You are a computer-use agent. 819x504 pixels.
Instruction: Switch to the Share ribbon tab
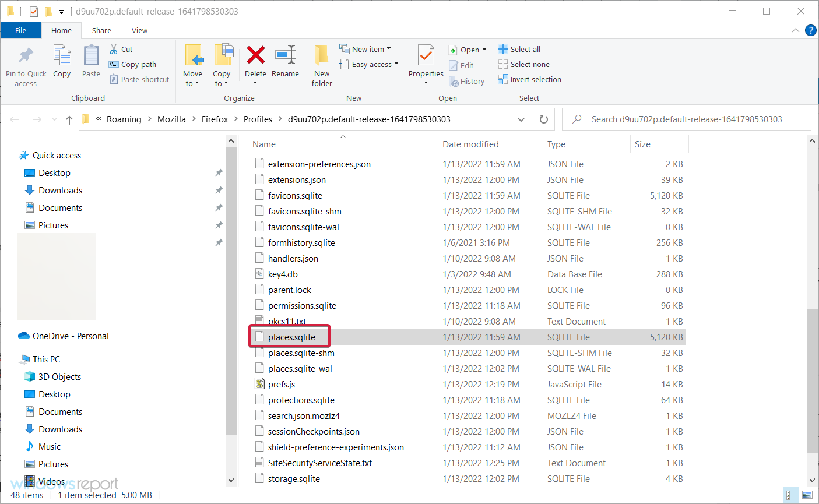(101, 30)
